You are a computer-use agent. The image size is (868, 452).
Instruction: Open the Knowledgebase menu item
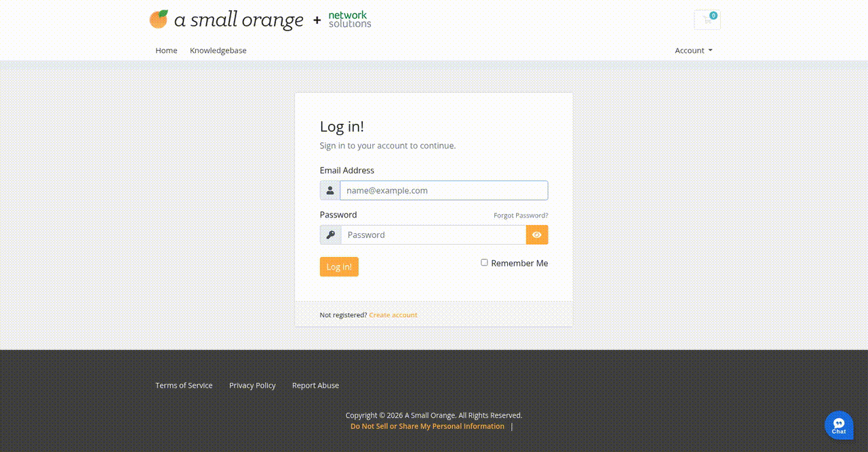(218, 50)
